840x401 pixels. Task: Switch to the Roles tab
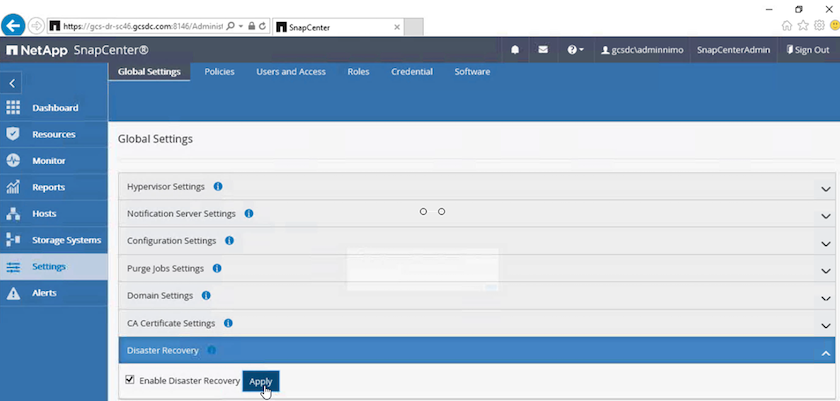click(x=358, y=72)
